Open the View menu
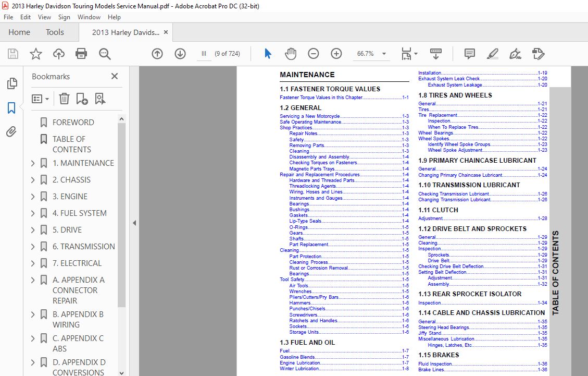Image resolution: width=588 pixels, height=376 pixels. tap(44, 17)
